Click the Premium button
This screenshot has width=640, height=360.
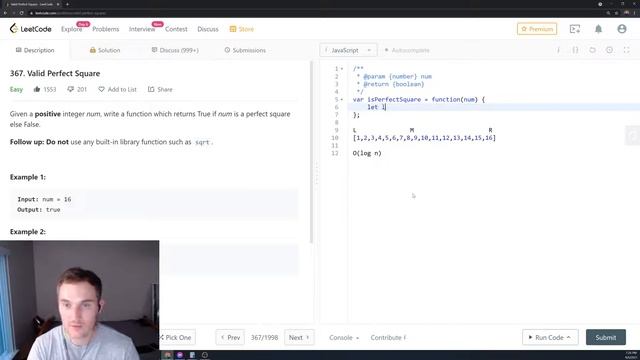pos(537,29)
